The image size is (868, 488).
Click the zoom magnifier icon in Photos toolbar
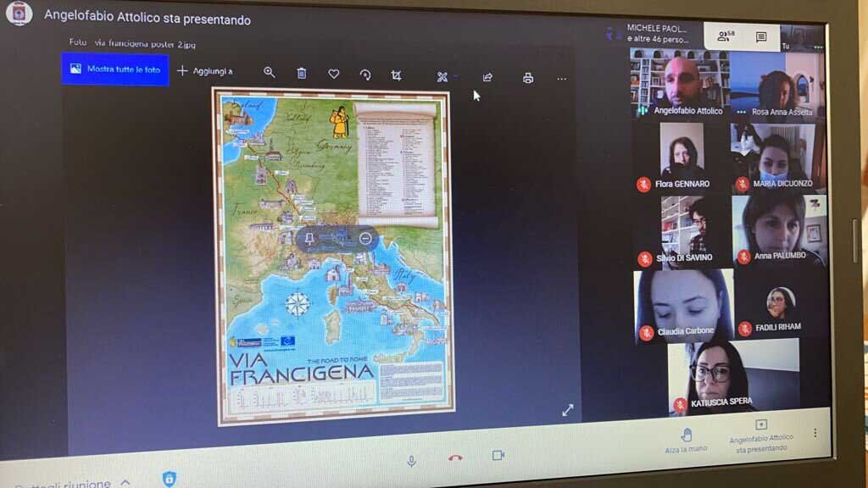tap(269, 72)
